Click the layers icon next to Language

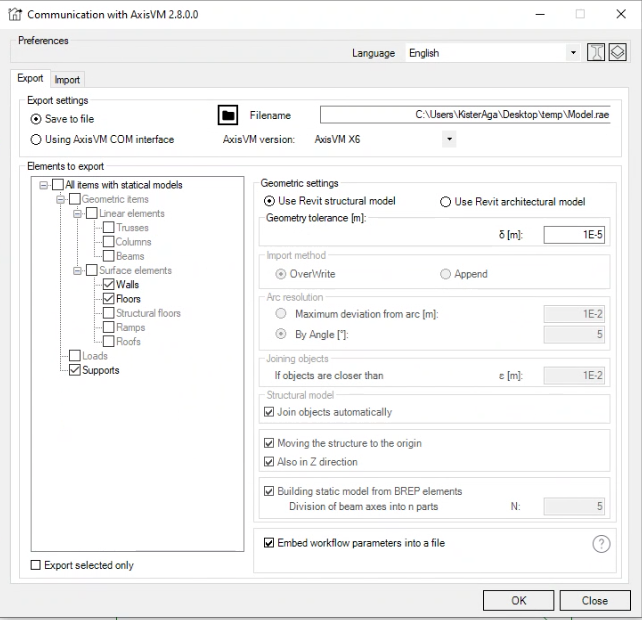coord(617,52)
